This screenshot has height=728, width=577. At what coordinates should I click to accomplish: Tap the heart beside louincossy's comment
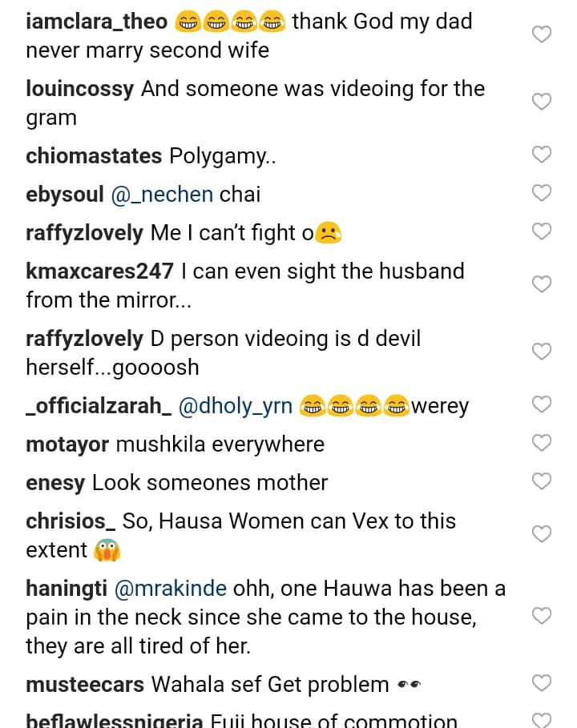tap(543, 102)
